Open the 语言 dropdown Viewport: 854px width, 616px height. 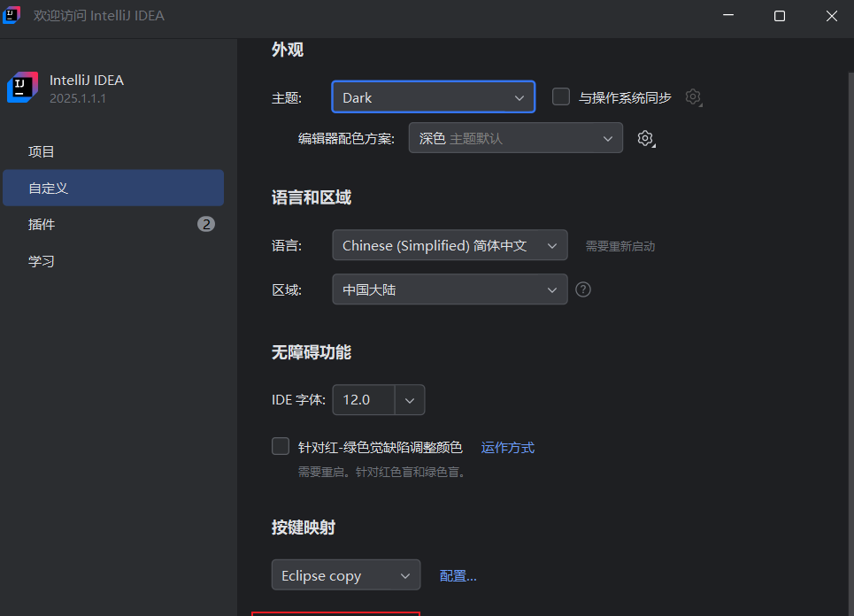tap(450, 245)
